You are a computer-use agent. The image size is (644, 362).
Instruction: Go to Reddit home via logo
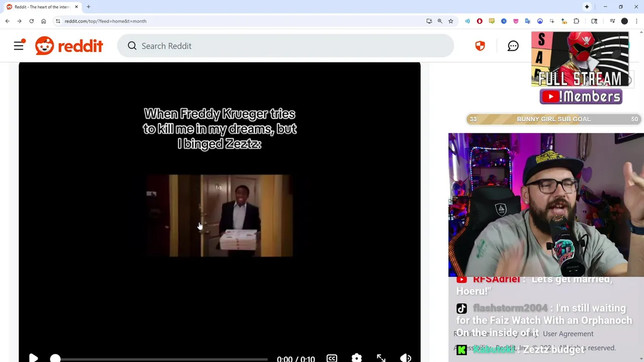coord(69,46)
